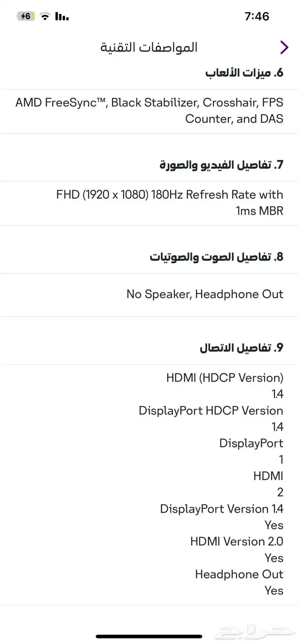Select section heading 6 ميزات الألعاب
This screenshot has height=644, width=298.
[244, 73]
